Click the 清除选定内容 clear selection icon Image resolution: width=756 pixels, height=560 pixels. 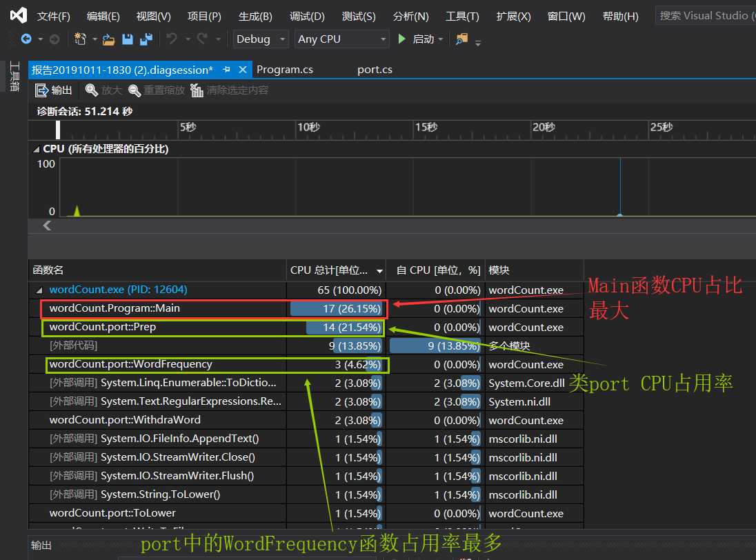pyautogui.click(x=197, y=90)
